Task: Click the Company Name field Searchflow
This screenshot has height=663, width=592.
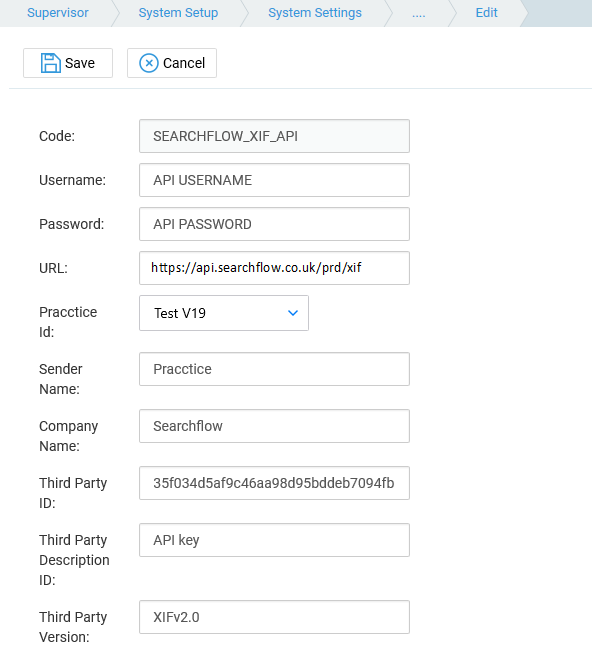Action: 274,426
